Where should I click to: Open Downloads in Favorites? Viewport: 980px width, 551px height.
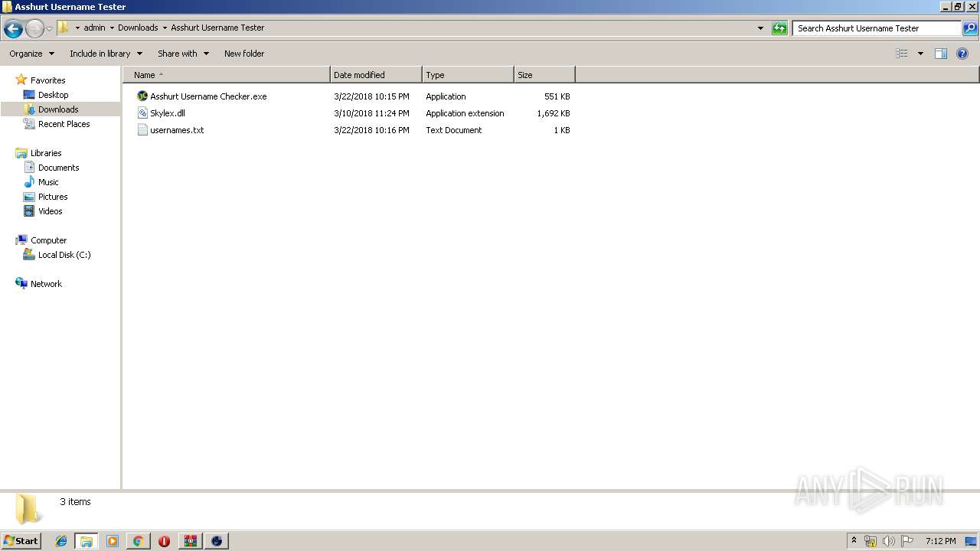[x=58, y=109]
